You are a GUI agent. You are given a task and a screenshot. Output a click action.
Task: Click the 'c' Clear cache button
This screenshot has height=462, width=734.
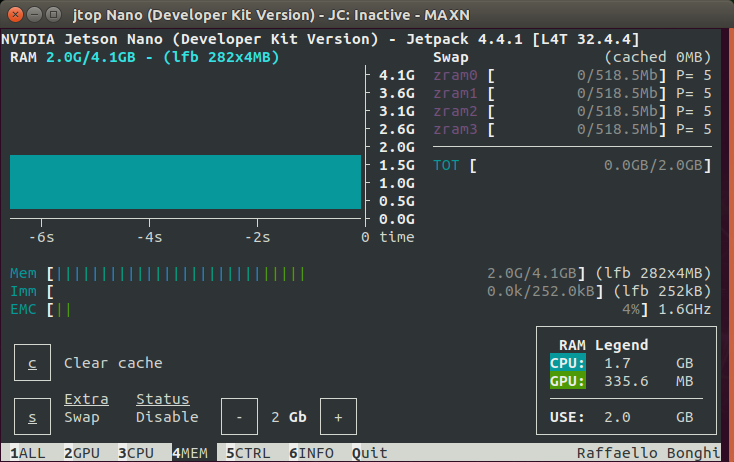pos(32,363)
